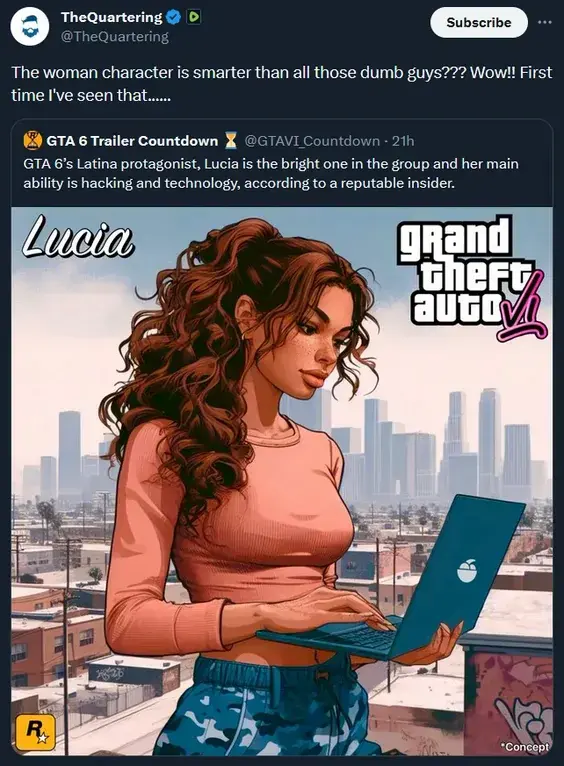This screenshot has width=564, height=766.
Task: Click the Grand Theft Auto VI logo
Action: tap(472, 277)
